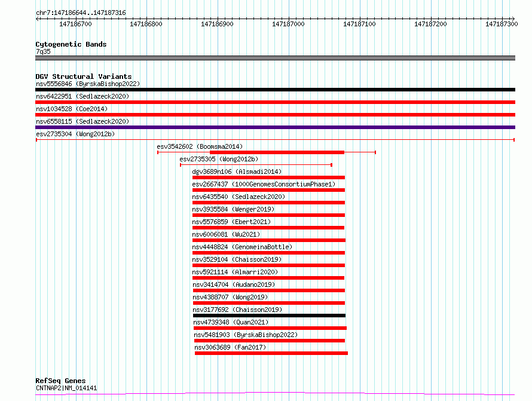This screenshot has height=401, width=532.
Task: Click ruler position 147186700
Action: pyautogui.click(x=76, y=24)
